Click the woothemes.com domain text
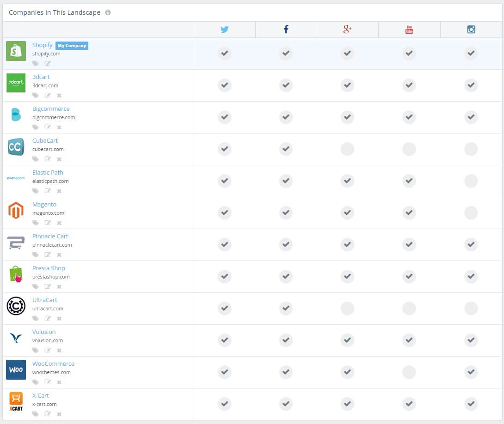504x424 pixels. (x=51, y=372)
